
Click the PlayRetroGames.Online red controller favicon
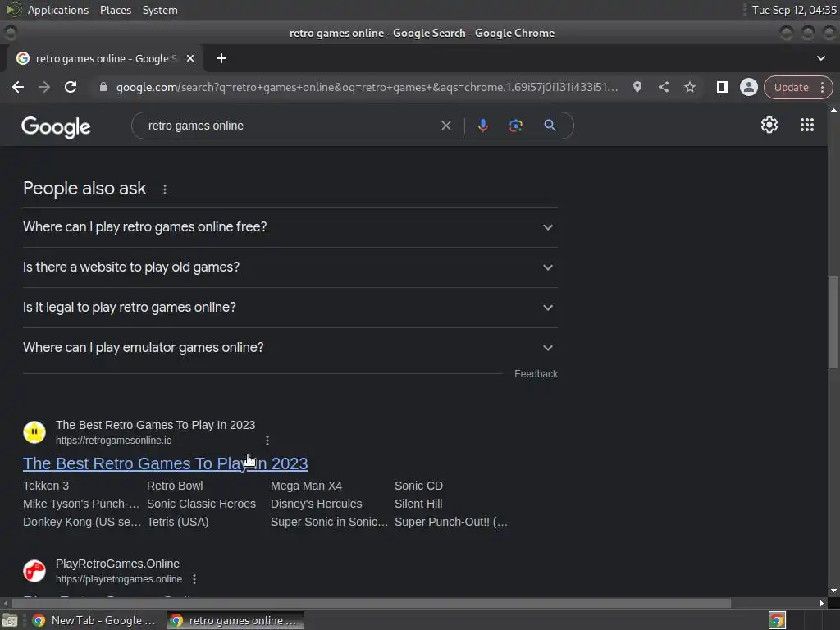[34, 571]
